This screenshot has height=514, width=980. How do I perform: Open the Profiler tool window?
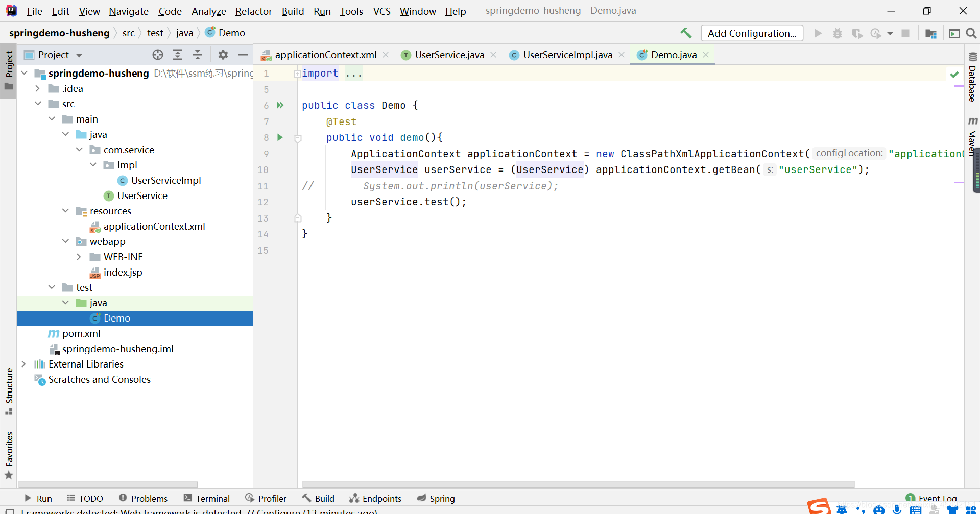point(266,498)
